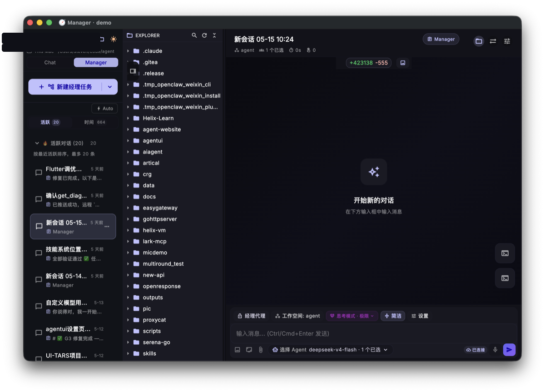Open the Flutter调优 conversation
Screen dimensions: 545x392
tap(73, 173)
